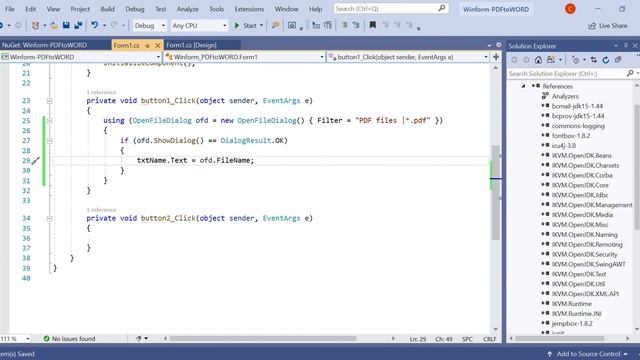Click the Live Share button
Image resolution: width=640 pixels, height=360 pixels.
pos(607,26)
